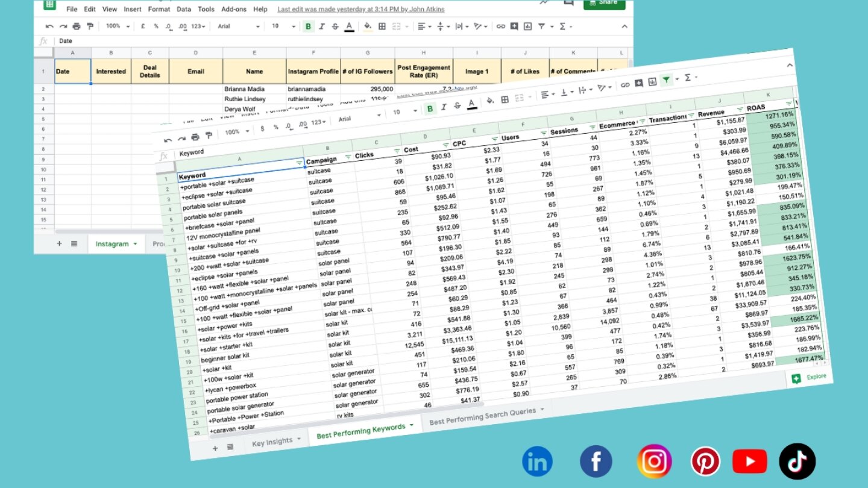Insert comment in keywords spreadsheet toolbar
The height and width of the screenshot is (488, 868).
[x=639, y=83]
